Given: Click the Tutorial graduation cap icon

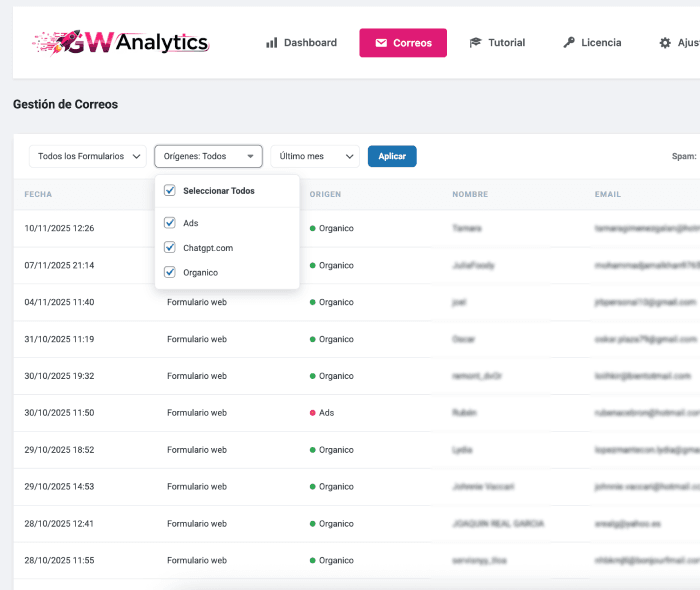Looking at the screenshot, I should (x=475, y=42).
